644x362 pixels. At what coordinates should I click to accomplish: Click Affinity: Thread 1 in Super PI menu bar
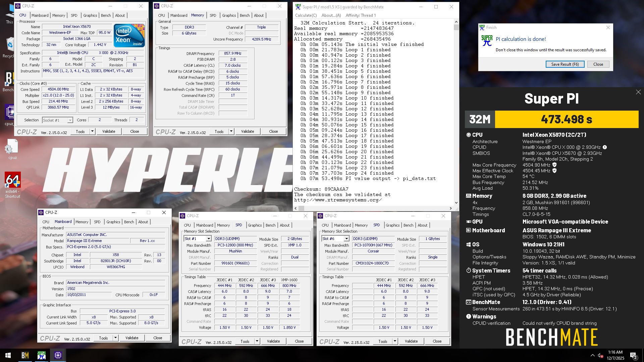click(x=361, y=15)
